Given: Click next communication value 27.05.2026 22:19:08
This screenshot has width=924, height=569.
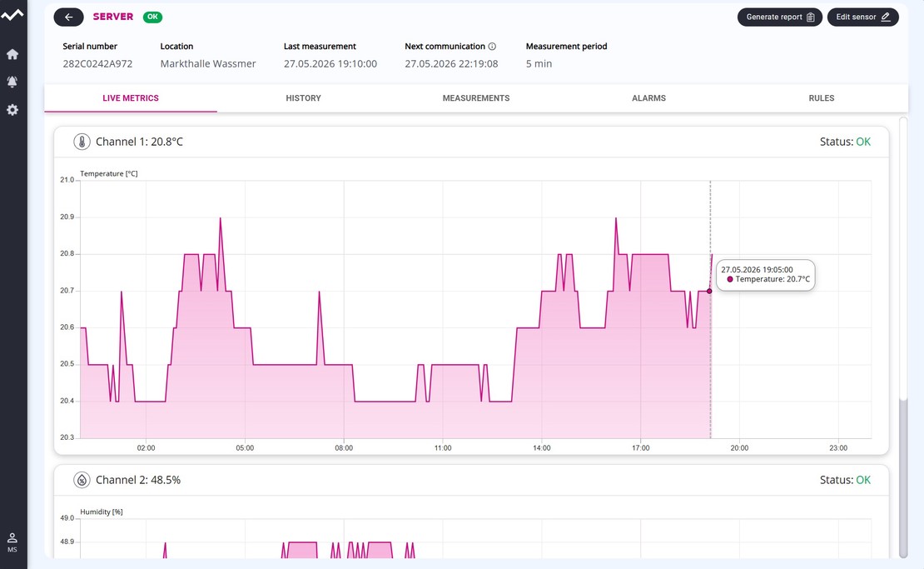Looking at the screenshot, I should pyautogui.click(x=451, y=63).
